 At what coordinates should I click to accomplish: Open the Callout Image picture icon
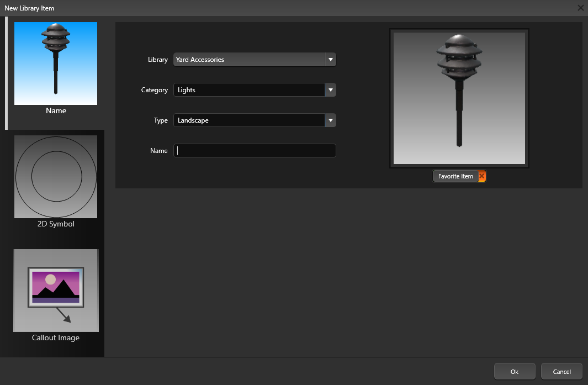pyautogui.click(x=56, y=290)
